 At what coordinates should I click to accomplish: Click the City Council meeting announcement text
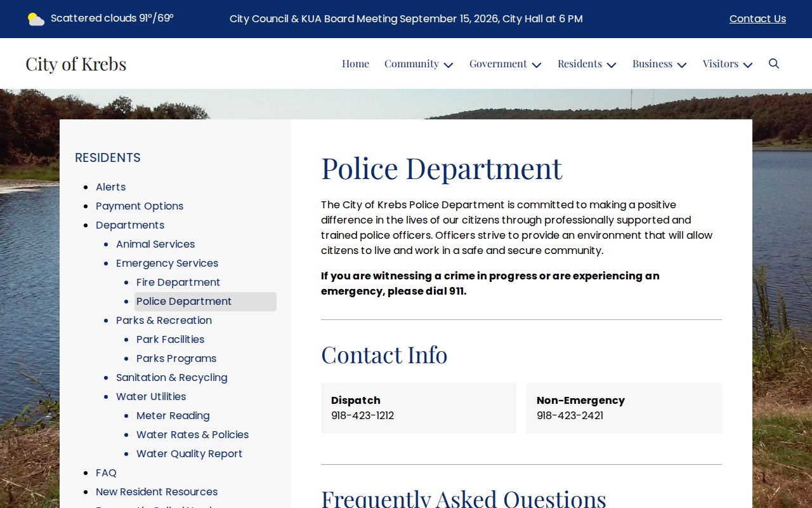point(406,19)
